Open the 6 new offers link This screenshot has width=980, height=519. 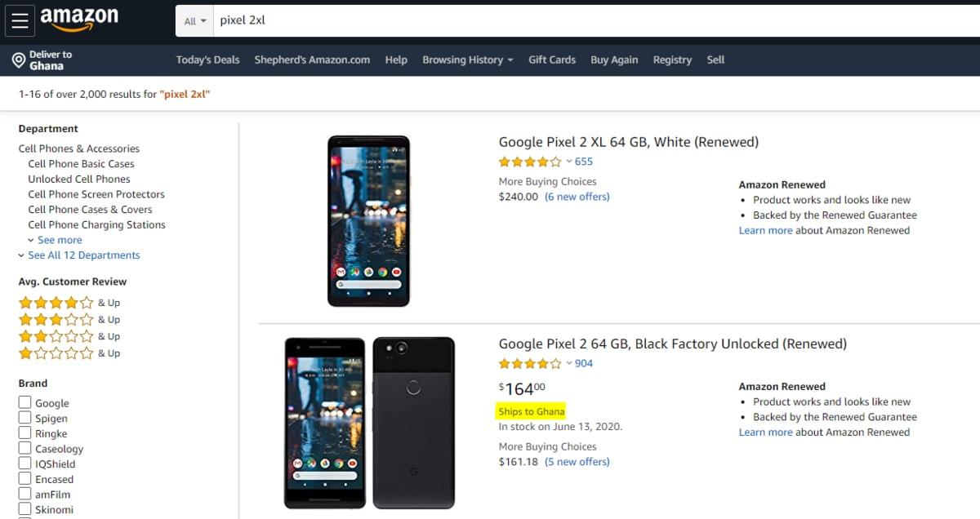tap(577, 197)
